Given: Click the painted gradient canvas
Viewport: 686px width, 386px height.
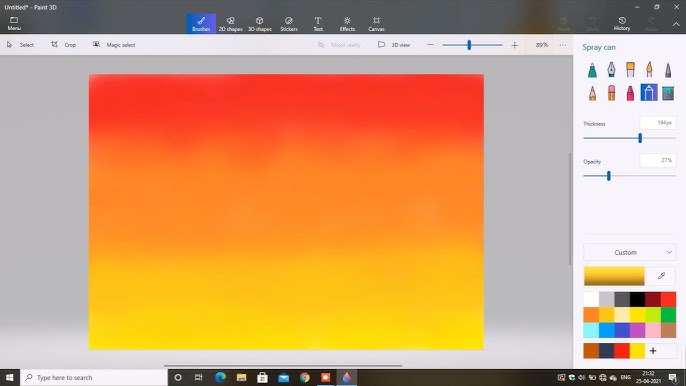Looking at the screenshot, I should (286, 211).
